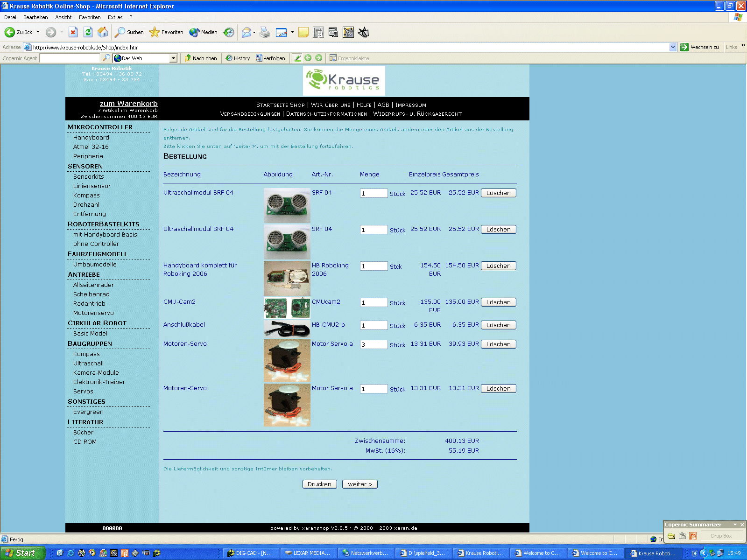Click Verfolgen in Copernic toolbar
Viewport: 747px width, 560px height.
tap(270, 58)
